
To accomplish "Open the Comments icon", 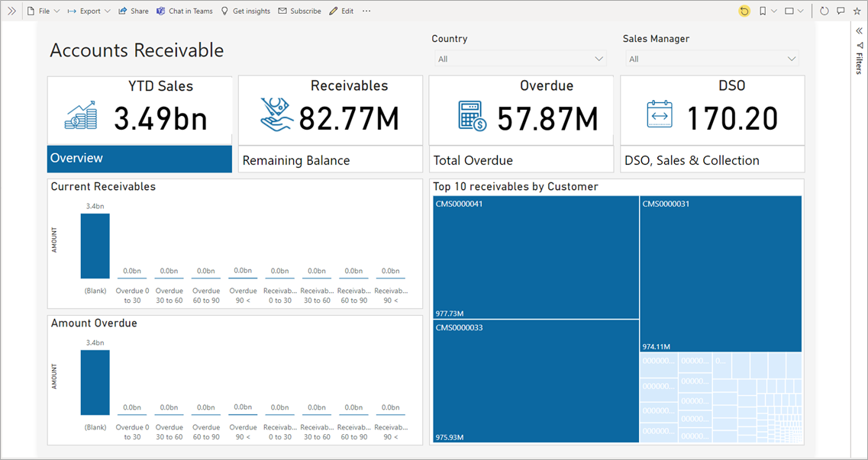I will 841,11.
